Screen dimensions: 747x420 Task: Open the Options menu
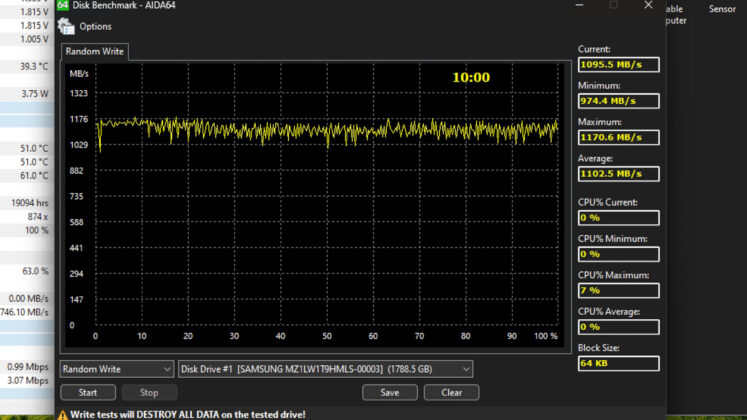click(x=95, y=27)
